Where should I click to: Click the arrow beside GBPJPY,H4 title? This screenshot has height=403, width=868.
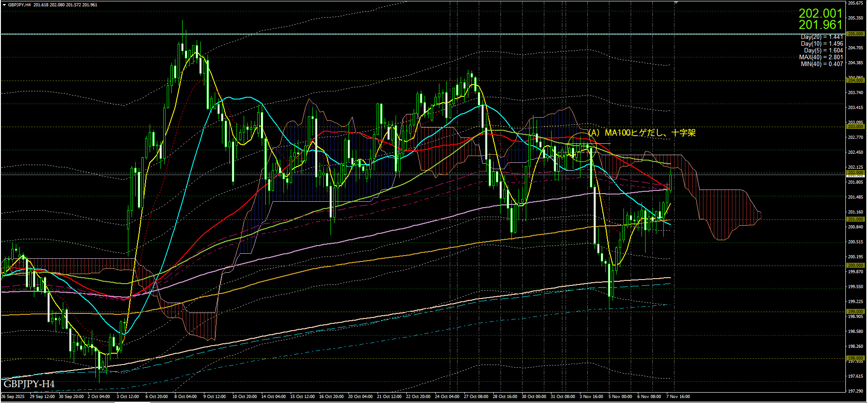coord(4,5)
